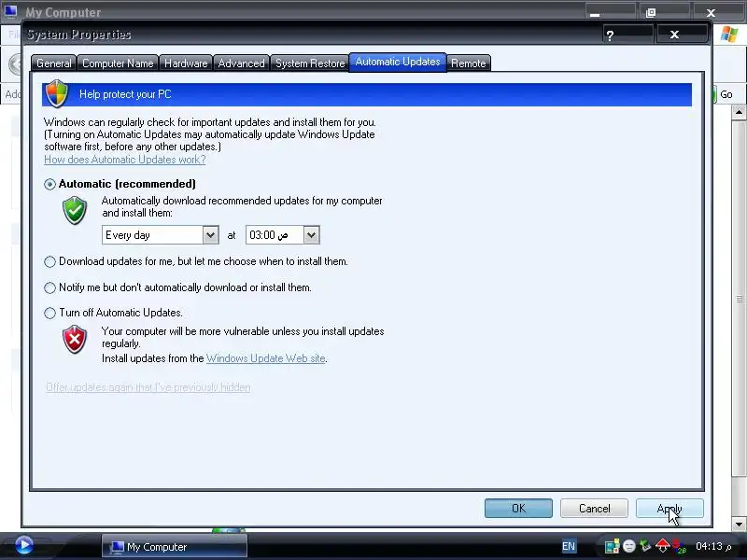
Task: Click the Apply button
Action: 669,508
